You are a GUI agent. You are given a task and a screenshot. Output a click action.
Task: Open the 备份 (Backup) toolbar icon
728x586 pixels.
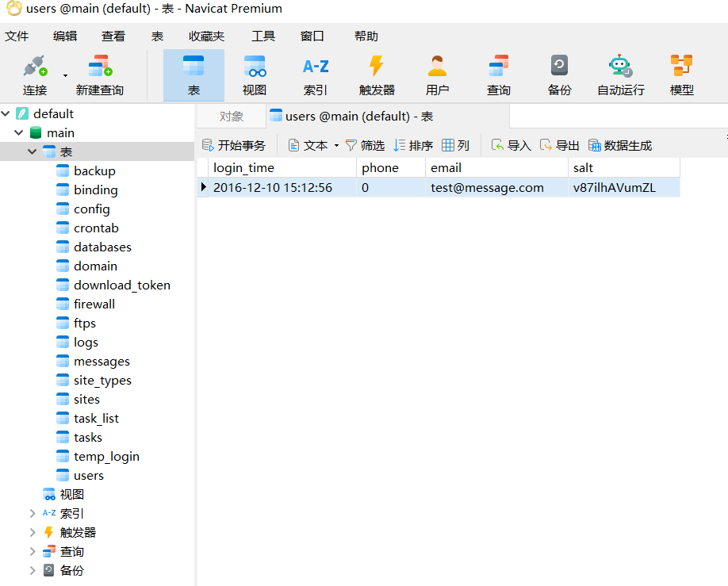[559, 67]
